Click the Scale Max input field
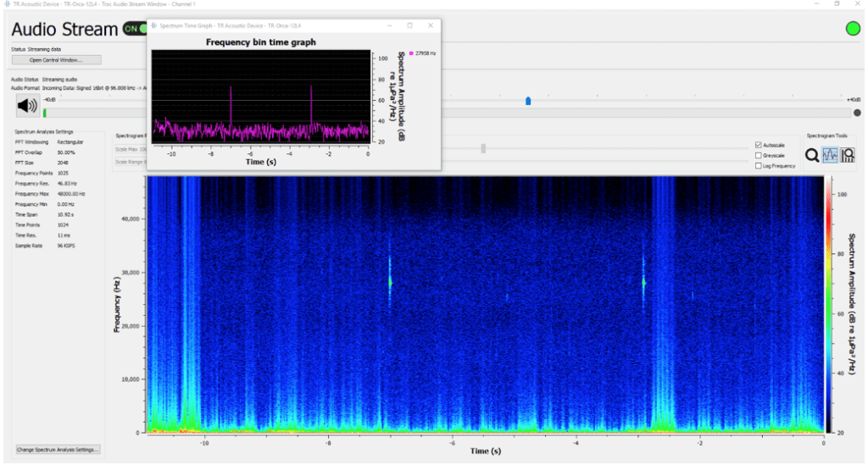 [132, 149]
